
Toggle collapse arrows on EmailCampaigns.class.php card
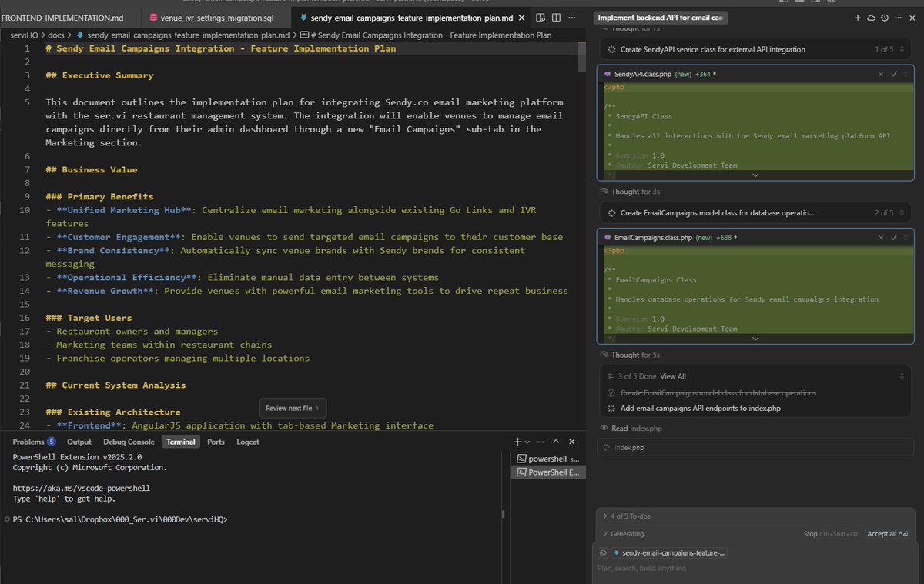pos(906,238)
